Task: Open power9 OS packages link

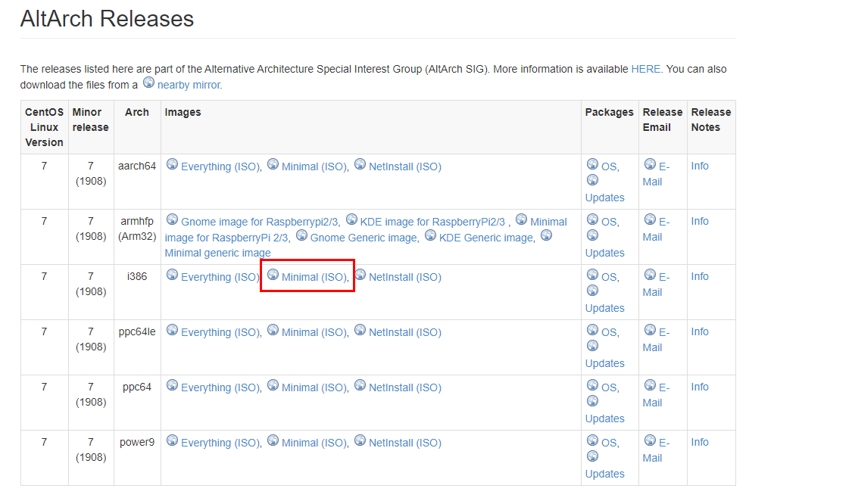Action: pos(609,443)
